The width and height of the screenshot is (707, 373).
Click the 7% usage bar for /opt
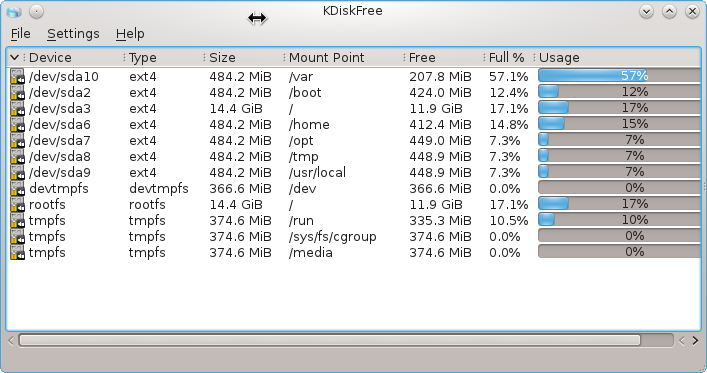click(x=619, y=139)
